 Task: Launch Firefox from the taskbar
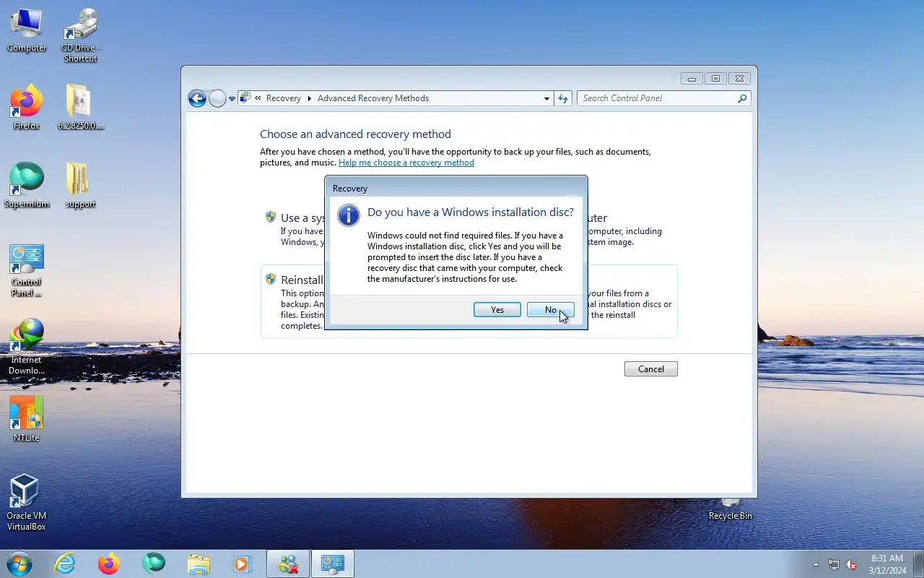pos(109,564)
